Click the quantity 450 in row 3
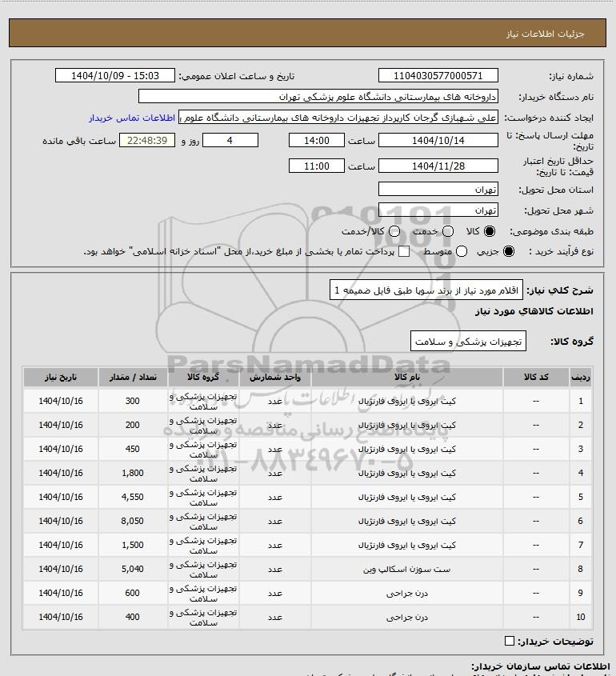 tap(132, 449)
